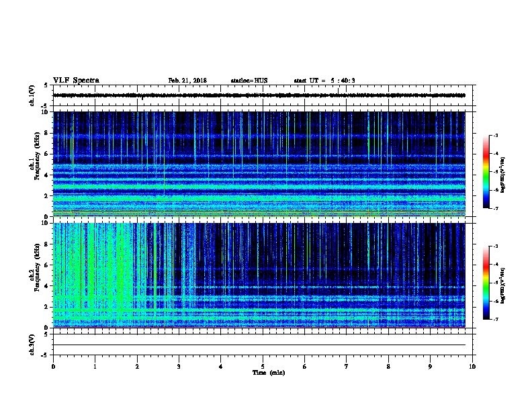Click the ch.1 colorbar units label
The width and height of the screenshot is (532, 411).
coord(502,175)
